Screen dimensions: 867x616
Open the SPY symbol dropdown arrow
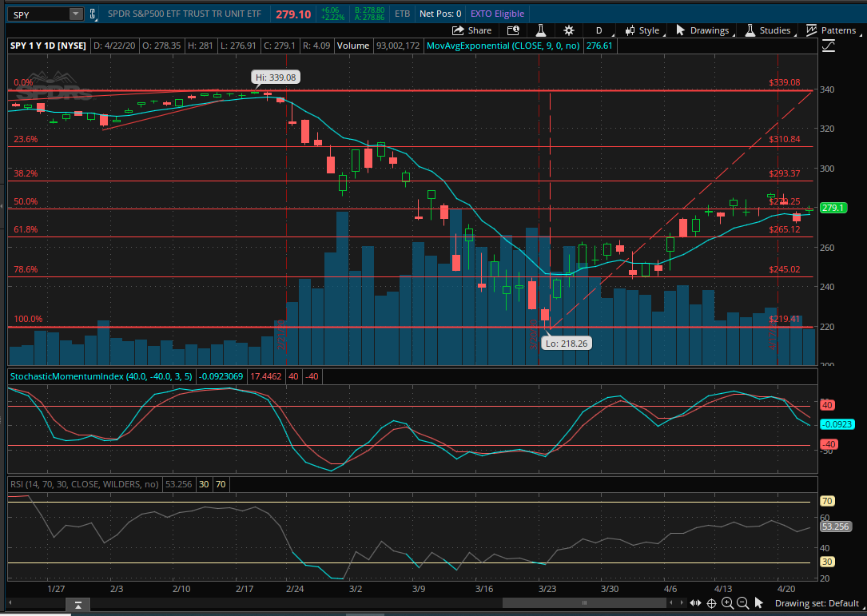[76, 14]
